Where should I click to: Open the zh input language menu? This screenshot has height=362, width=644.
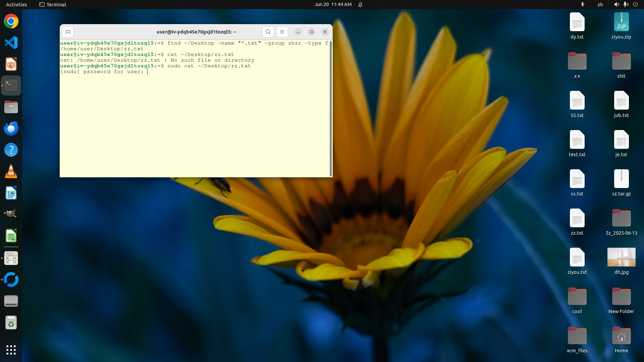pyautogui.click(x=600, y=4)
